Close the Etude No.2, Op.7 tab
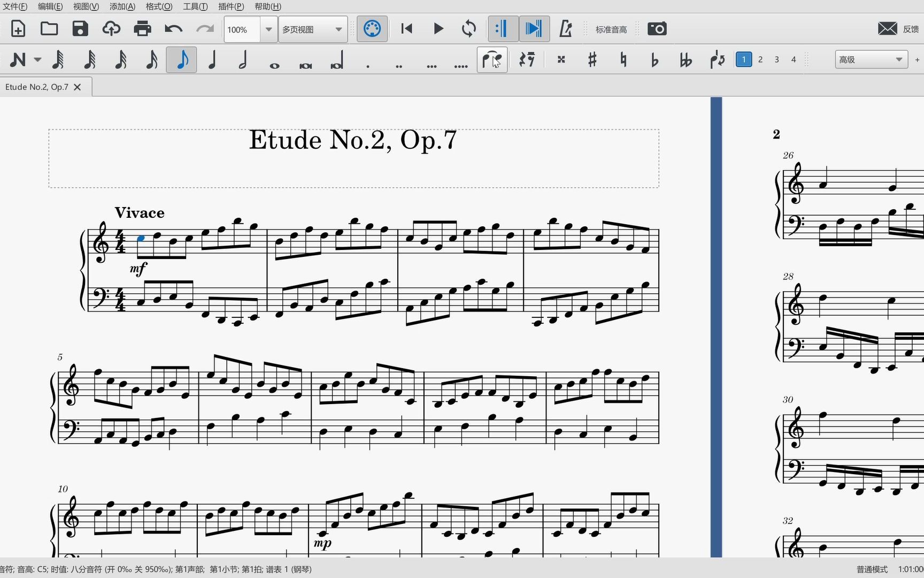The image size is (924, 578). point(78,87)
